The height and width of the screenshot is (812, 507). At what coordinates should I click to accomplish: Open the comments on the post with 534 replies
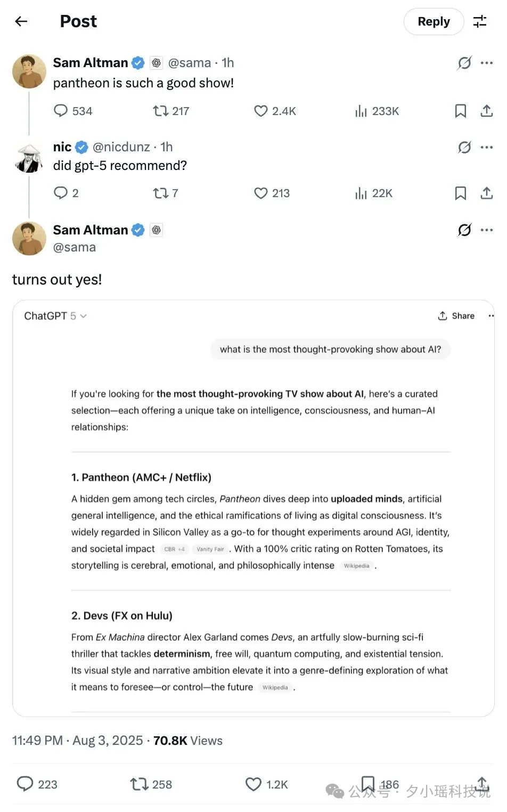tap(73, 111)
